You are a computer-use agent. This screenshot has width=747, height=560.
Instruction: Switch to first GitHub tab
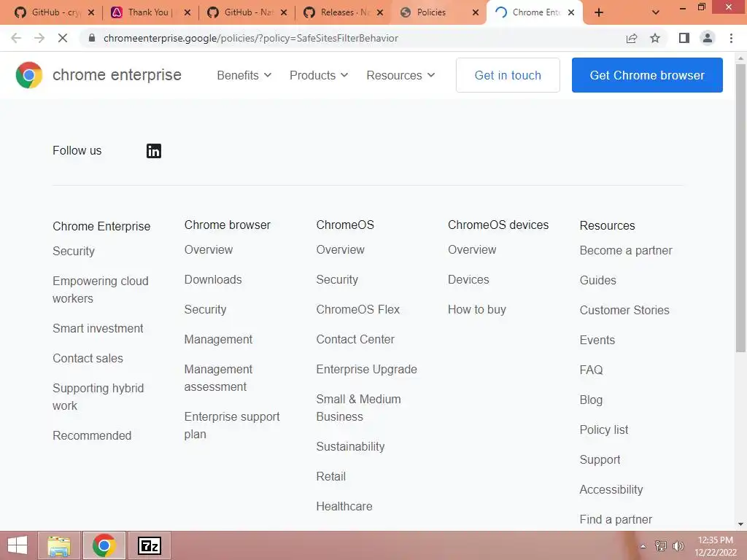point(55,12)
